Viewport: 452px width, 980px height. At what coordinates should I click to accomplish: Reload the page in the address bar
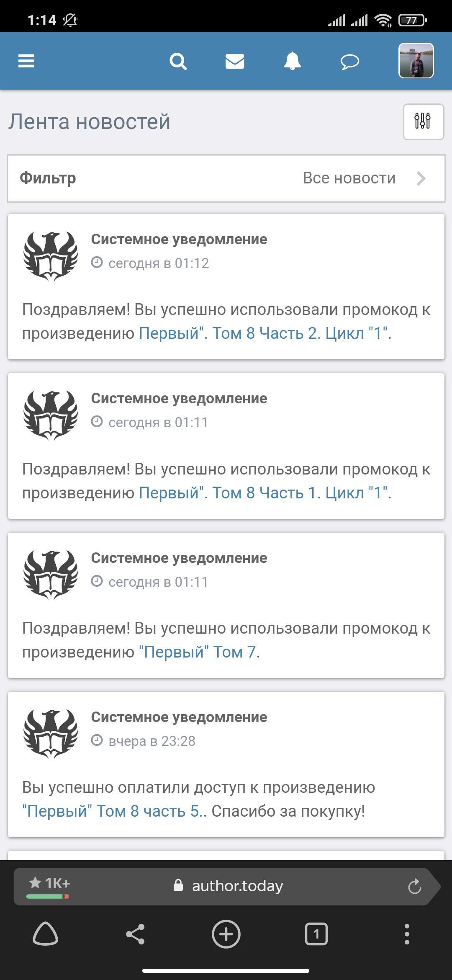coord(414,887)
